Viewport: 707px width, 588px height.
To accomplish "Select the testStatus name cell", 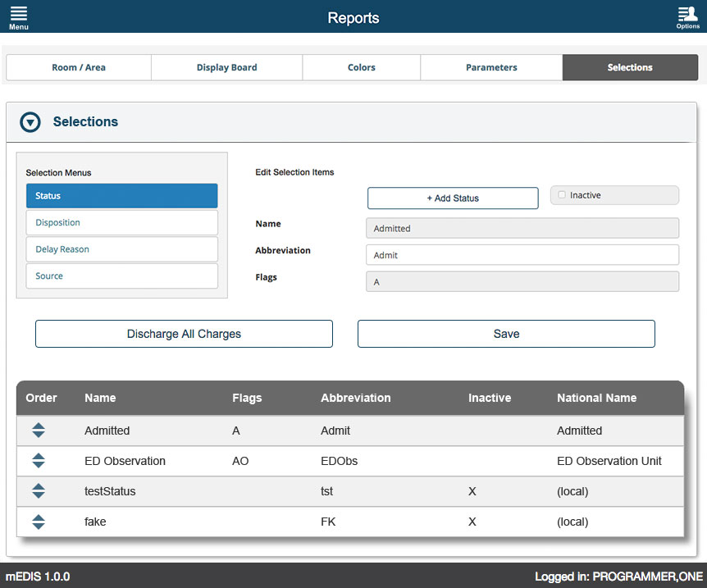I will (110, 491).
